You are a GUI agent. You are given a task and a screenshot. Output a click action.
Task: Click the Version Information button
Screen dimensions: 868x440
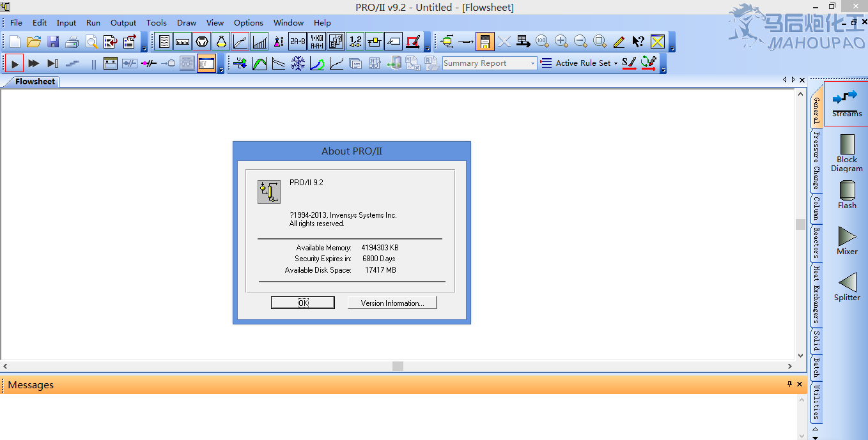point(392,303)
